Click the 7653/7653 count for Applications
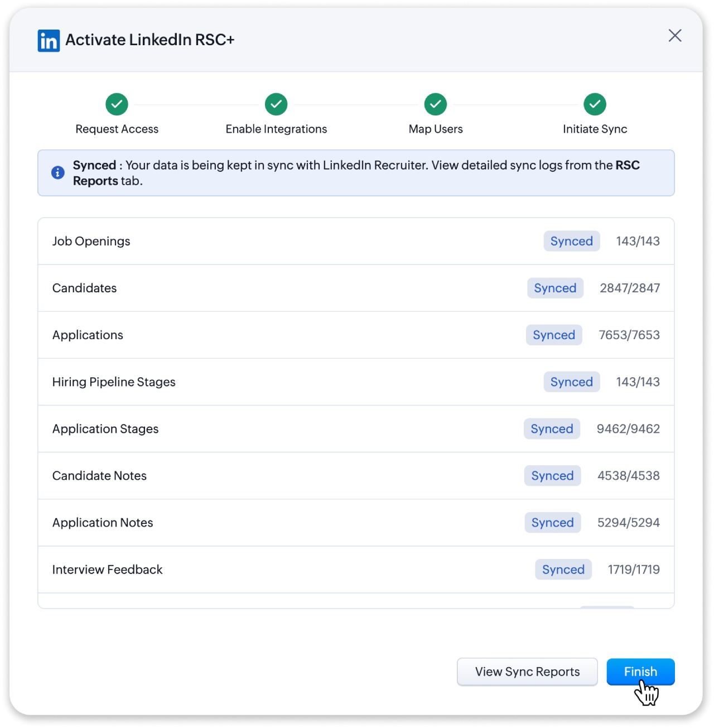Viewport: 714px width, 728px height. 629,335
